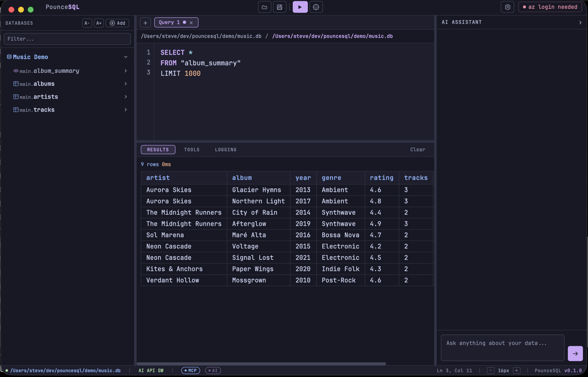Toggle the AI status pill
The height and width of the screenshot is (377, 588).
click(213, 371)
